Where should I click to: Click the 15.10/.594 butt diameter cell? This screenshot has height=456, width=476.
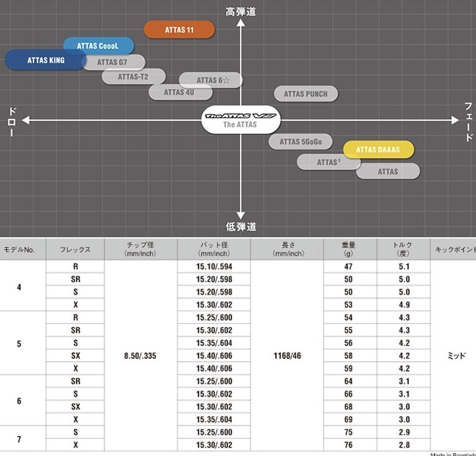214,266
